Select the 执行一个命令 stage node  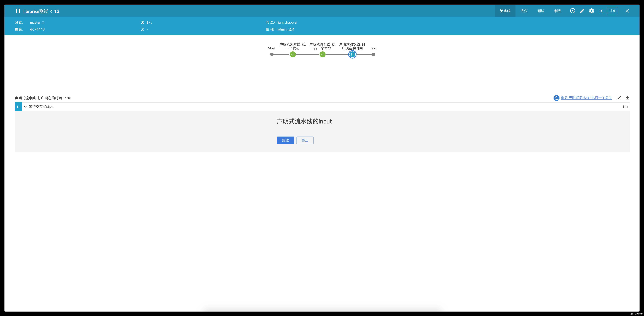tap(322, 54)
